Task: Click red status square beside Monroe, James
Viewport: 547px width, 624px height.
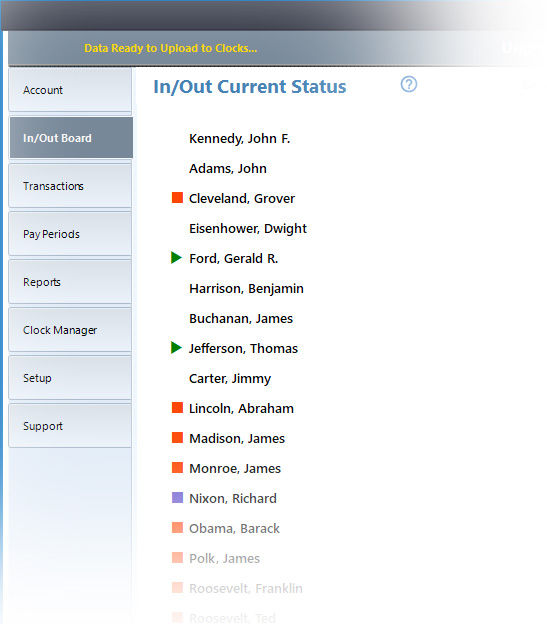Action: click(177, 468)
